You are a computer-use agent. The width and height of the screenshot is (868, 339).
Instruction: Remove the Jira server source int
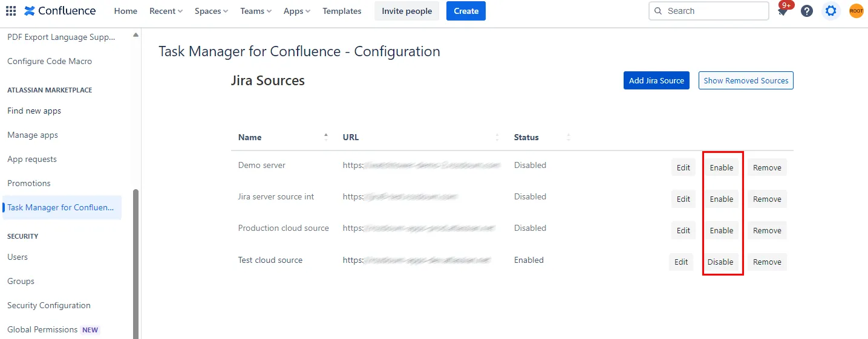click(x=767, y=199)
